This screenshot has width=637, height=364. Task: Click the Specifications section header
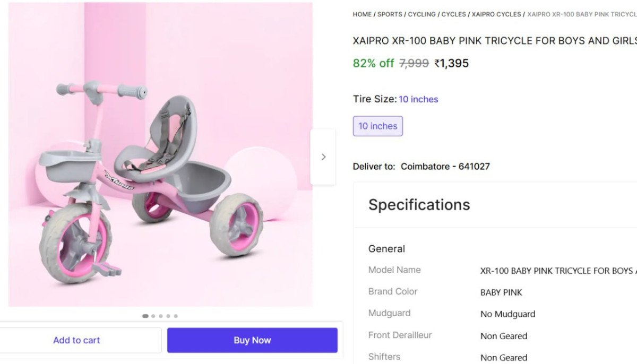pos(419,205)
